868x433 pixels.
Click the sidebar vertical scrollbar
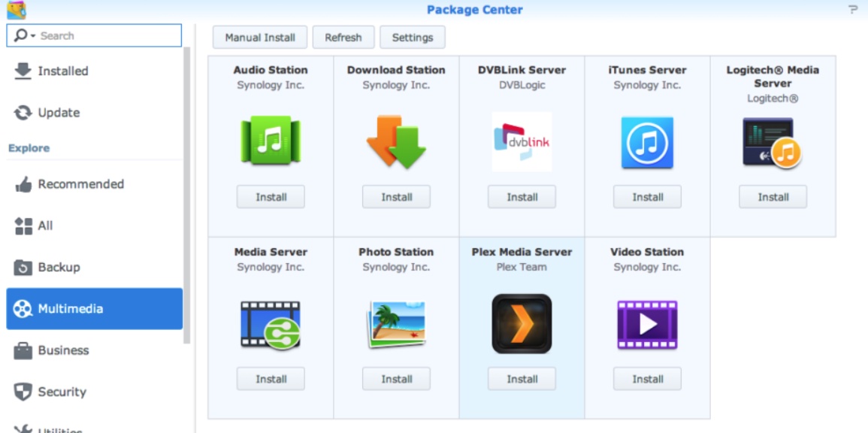(x=187, y=195)
